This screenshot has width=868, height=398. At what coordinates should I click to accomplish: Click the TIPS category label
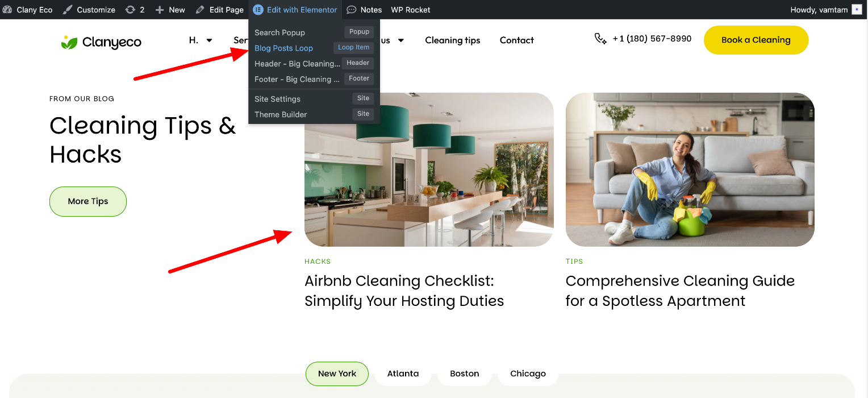pyautogui.click(x=574, y=262)
